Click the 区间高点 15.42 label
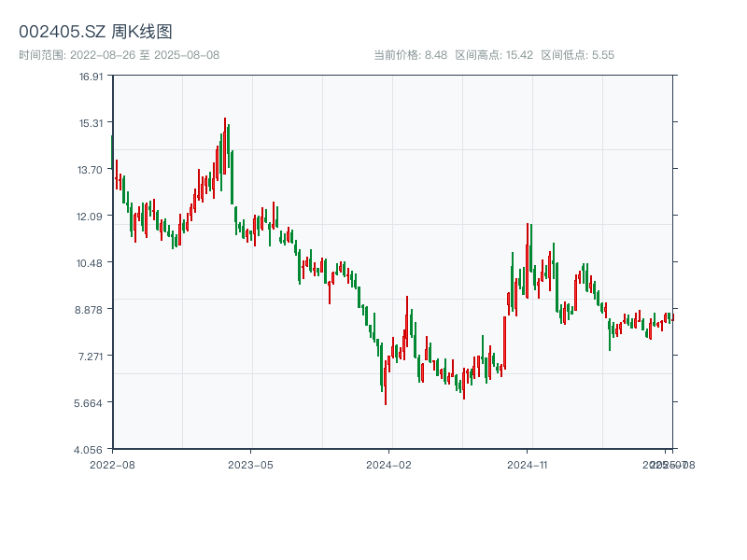This screenshot has width=747, height=560. click(493, 55)
